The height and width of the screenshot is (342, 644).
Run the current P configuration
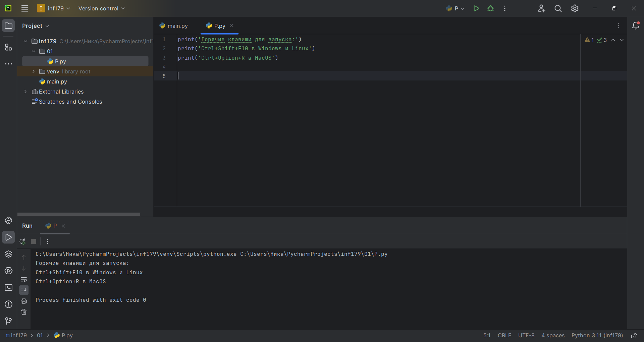pos(476,8)
